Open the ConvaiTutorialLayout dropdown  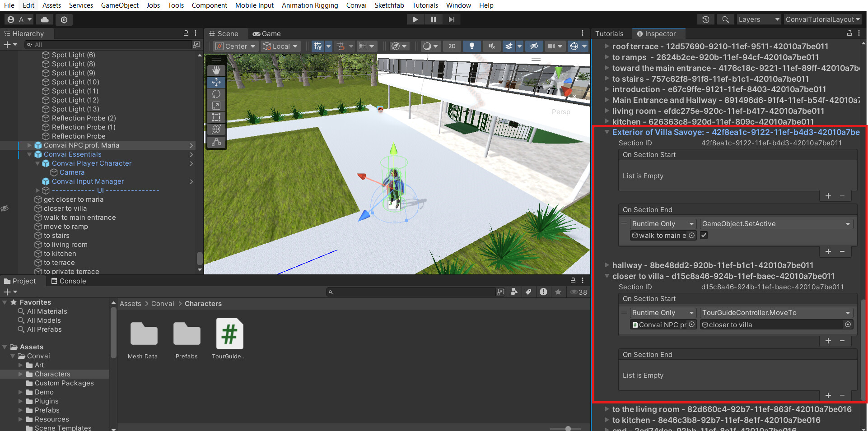click(x=822, y=19)
